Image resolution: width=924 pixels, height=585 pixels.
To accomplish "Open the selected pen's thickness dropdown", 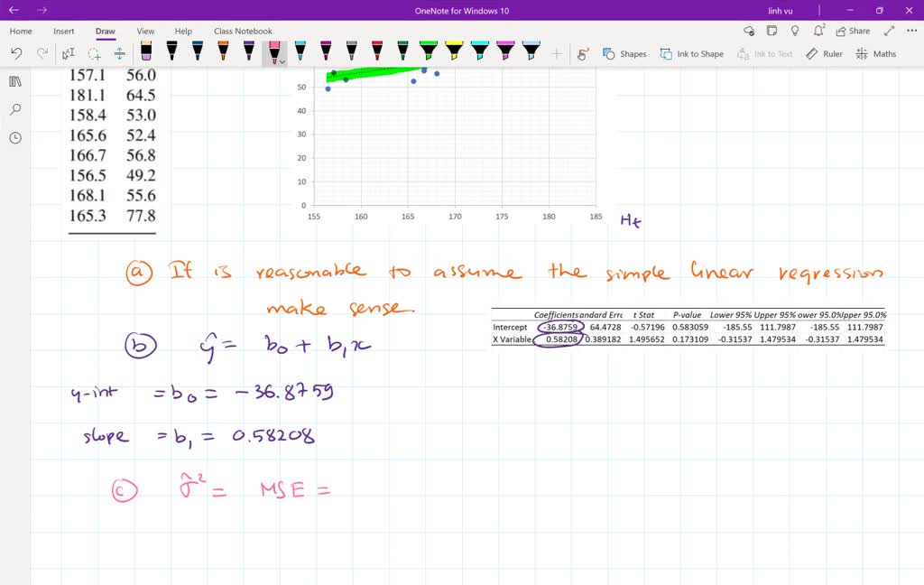I will [282, 60].
